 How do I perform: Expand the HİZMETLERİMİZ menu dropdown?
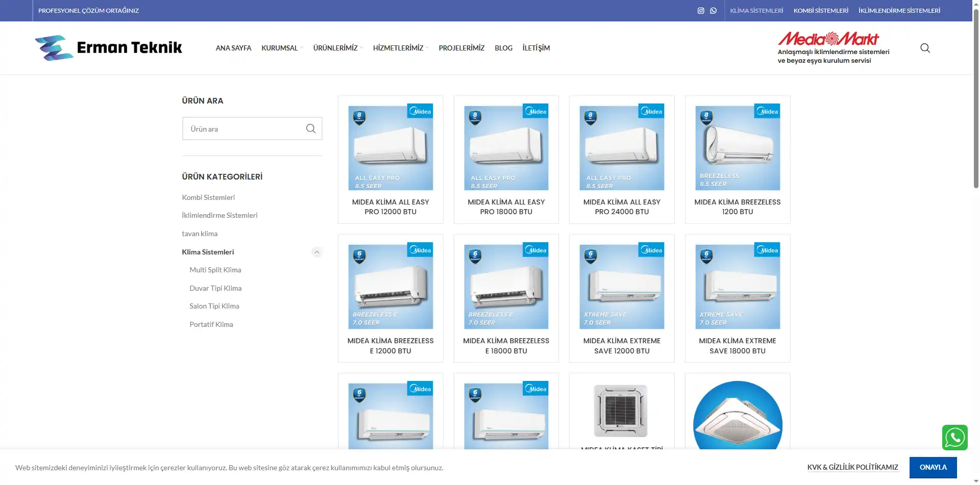[401, 48]
